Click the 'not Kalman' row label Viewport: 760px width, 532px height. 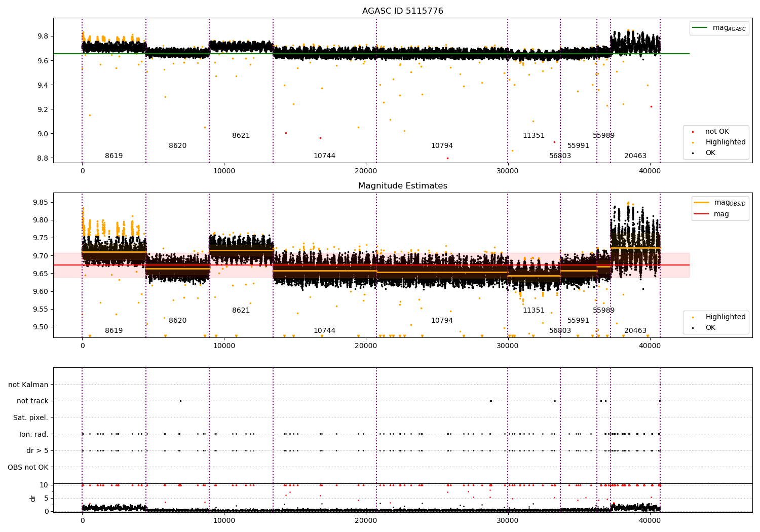click(x=28, y=385)
